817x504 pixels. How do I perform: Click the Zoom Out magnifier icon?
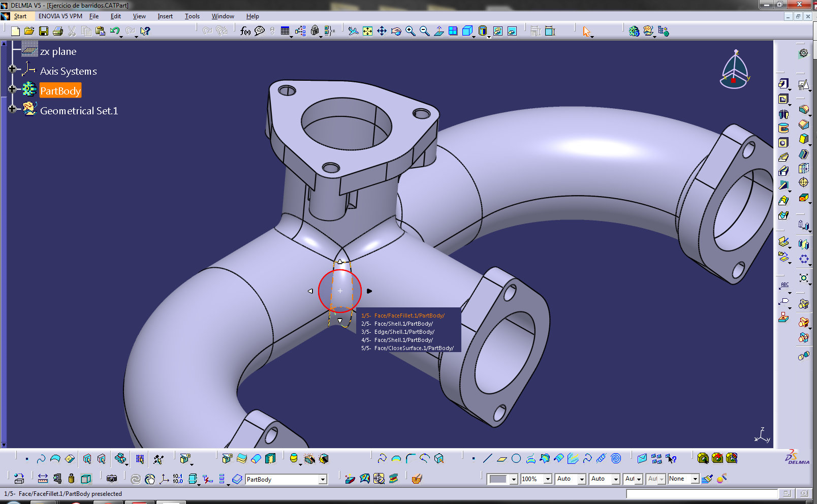pyautogui.click(x=424, y=31)
